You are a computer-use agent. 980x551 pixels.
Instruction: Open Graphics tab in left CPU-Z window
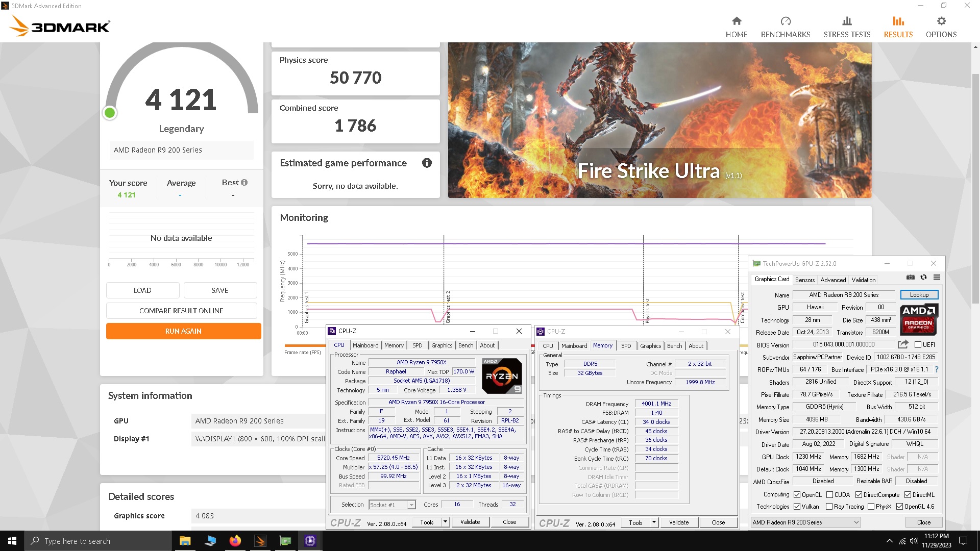(x=442, y=345)
